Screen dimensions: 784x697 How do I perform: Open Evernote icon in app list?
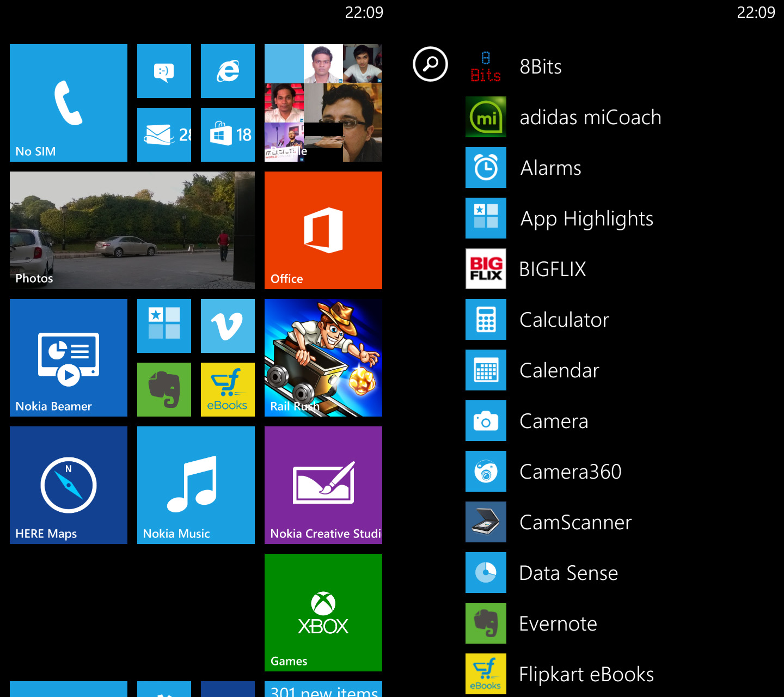486,623
